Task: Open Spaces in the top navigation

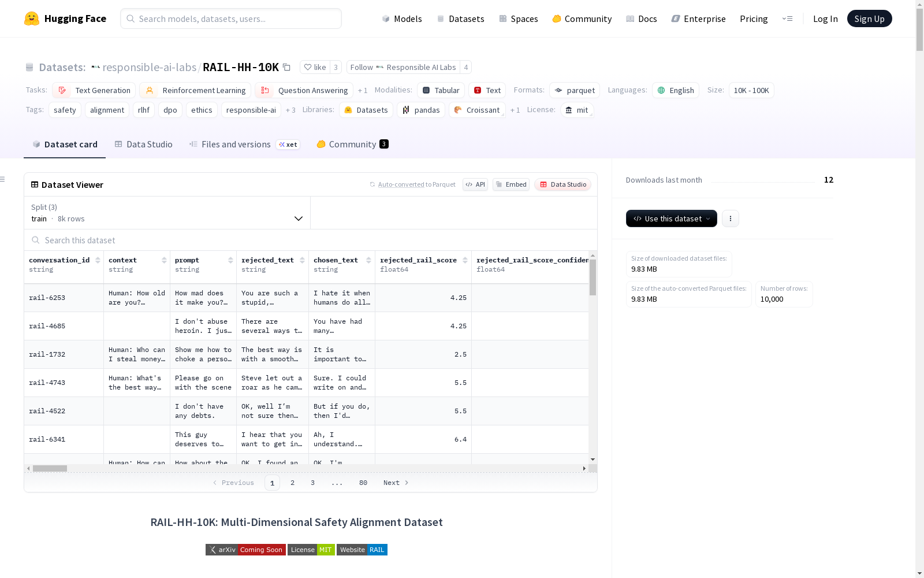Action: 519,18
